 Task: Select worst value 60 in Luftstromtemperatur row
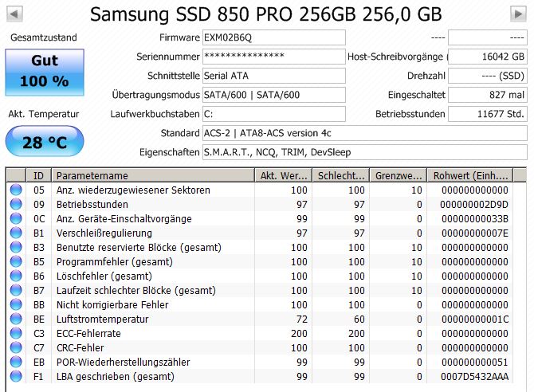(359, 319)
